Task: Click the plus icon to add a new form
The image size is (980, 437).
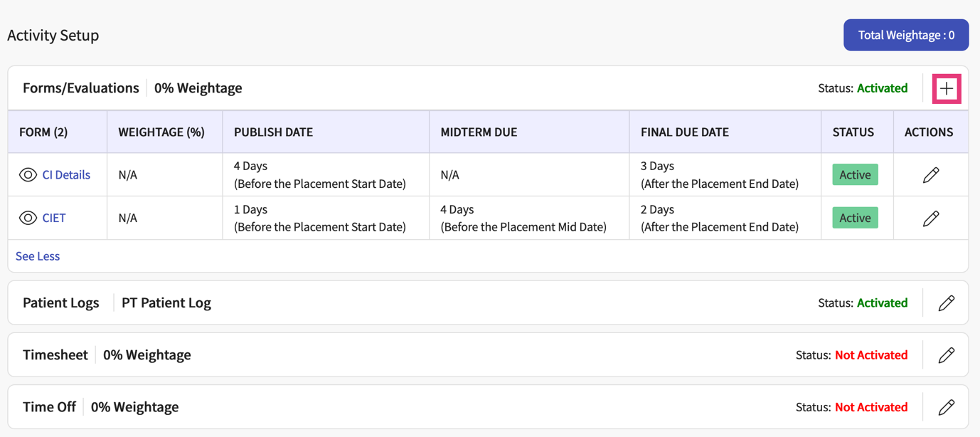Action: pos(947,88)
